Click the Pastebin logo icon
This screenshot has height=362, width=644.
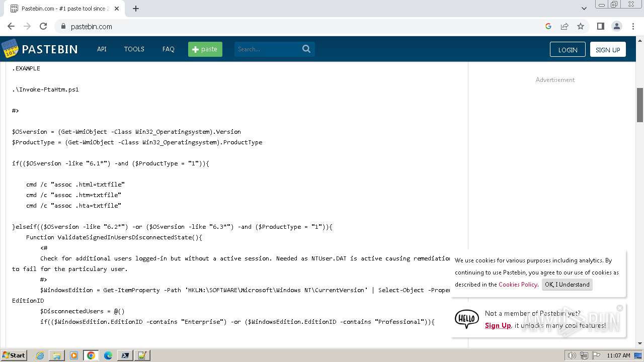pyautogui.click(x=10, y=49)
